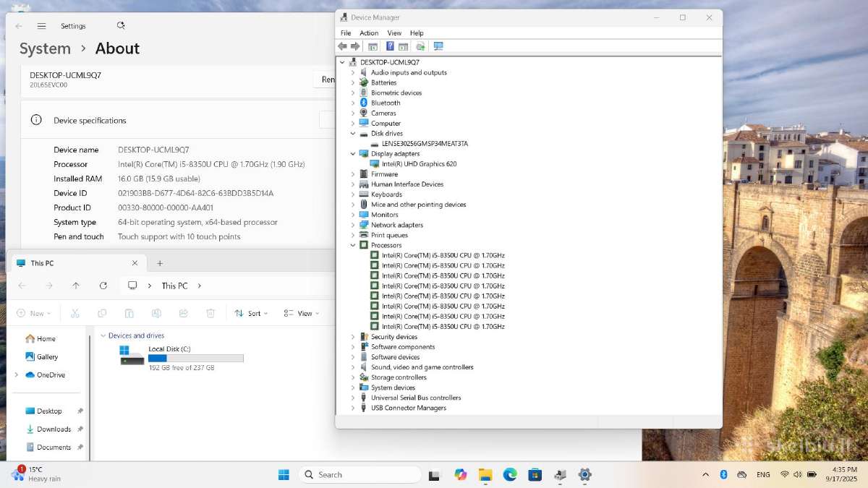
Task: Open Downloads quick access folder
Action: point(54,429)
